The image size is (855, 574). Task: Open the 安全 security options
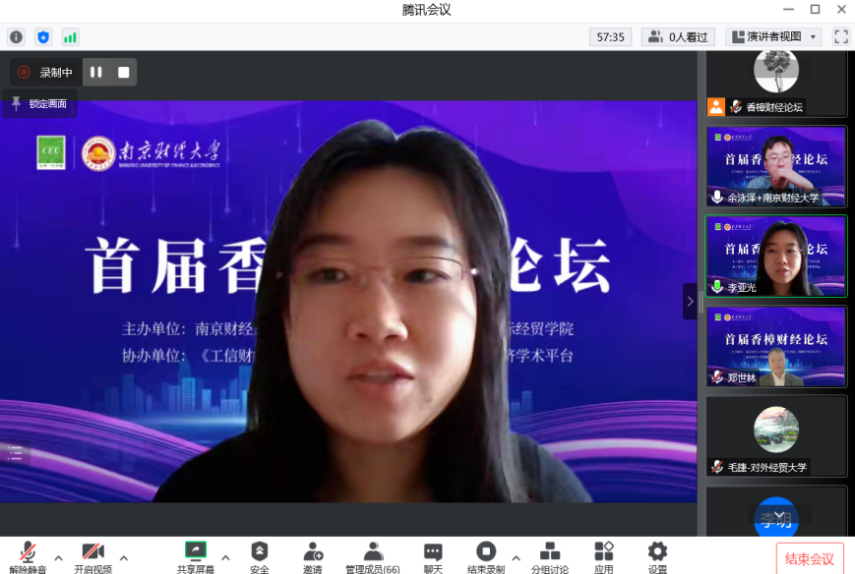tap(259, 557)
